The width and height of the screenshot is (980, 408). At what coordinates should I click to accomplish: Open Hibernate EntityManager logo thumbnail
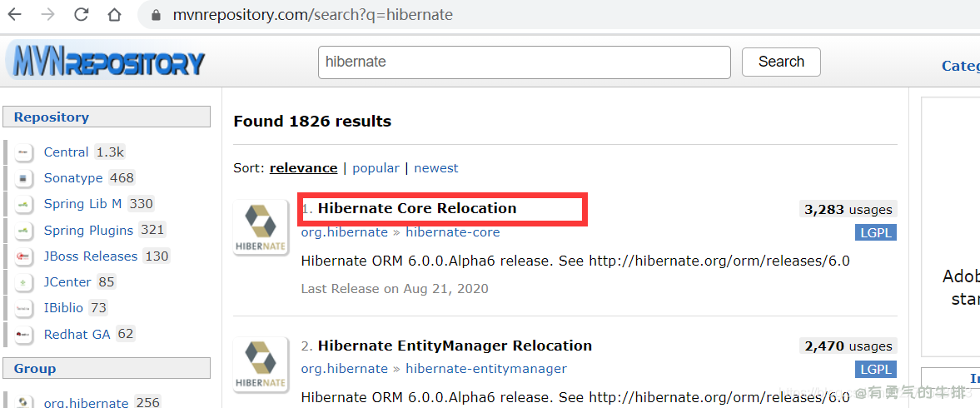click(261, 364)
